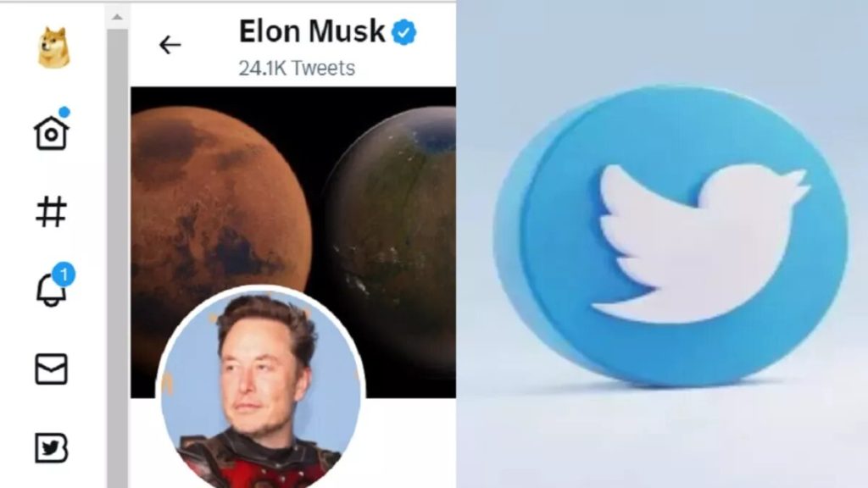This screenshot has width=868, height=488.
Task: Click the notification count badge showing 1
Action: click(64, 274)
